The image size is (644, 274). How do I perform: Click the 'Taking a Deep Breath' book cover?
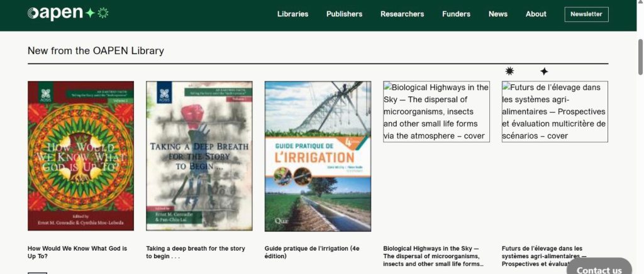[199, 156]
